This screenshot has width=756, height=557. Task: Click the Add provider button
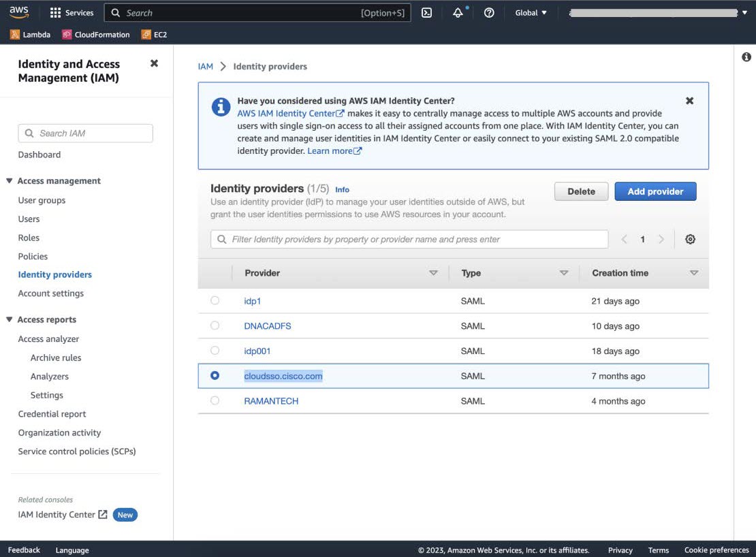click(x=655, y=191)
